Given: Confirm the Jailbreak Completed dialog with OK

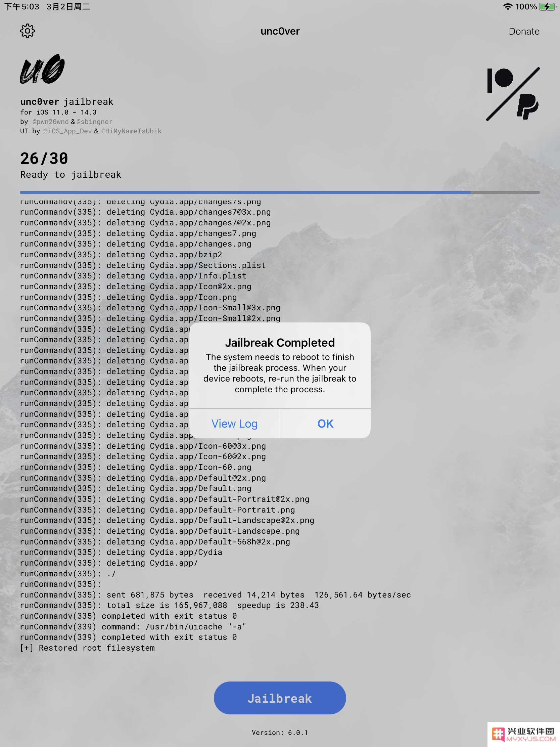Looking at the screenshot, I should click(325, 424).
